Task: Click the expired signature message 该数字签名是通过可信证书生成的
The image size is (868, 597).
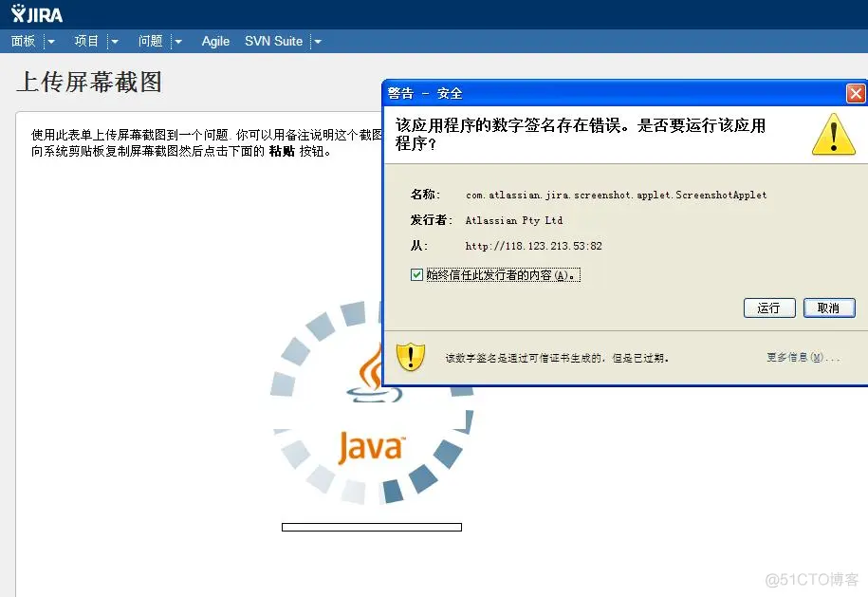Action: point(557,358)
